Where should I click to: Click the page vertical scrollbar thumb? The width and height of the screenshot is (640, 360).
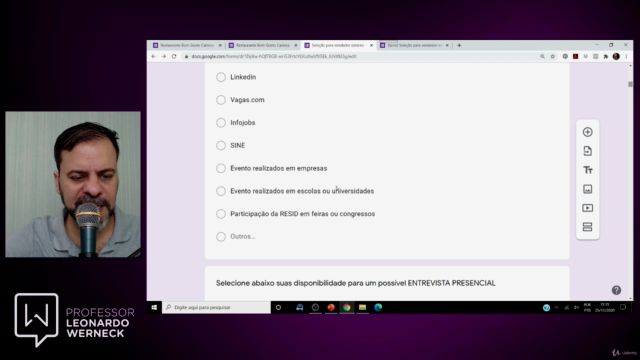click(630, 84)
